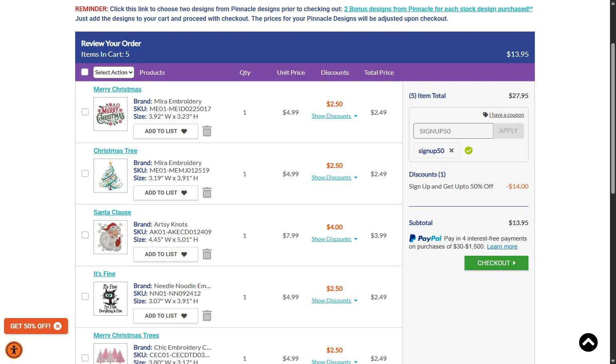Open the Merry Christmas product link
Screen dimensions: 616x364
click(x=118, y=89)
